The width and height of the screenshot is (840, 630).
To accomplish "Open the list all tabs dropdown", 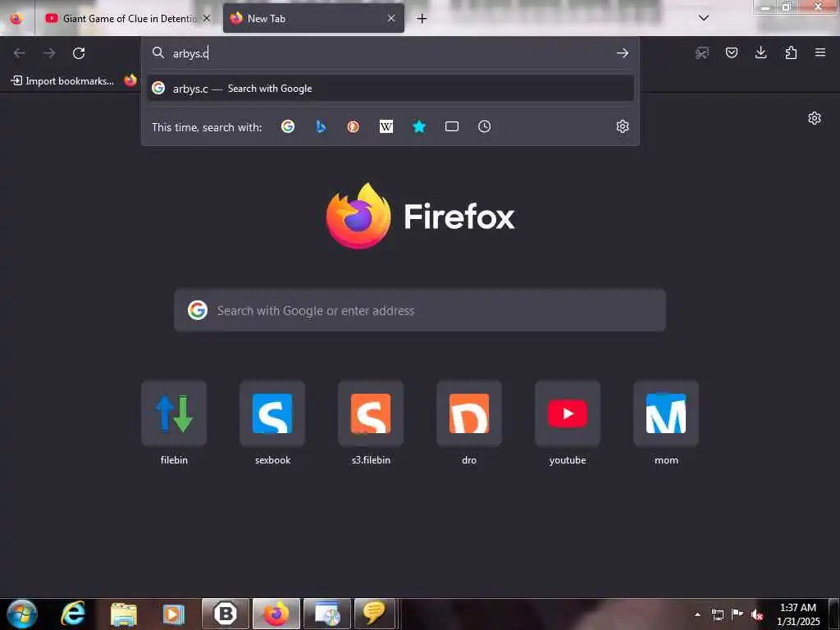I will [x=704, y=18].
